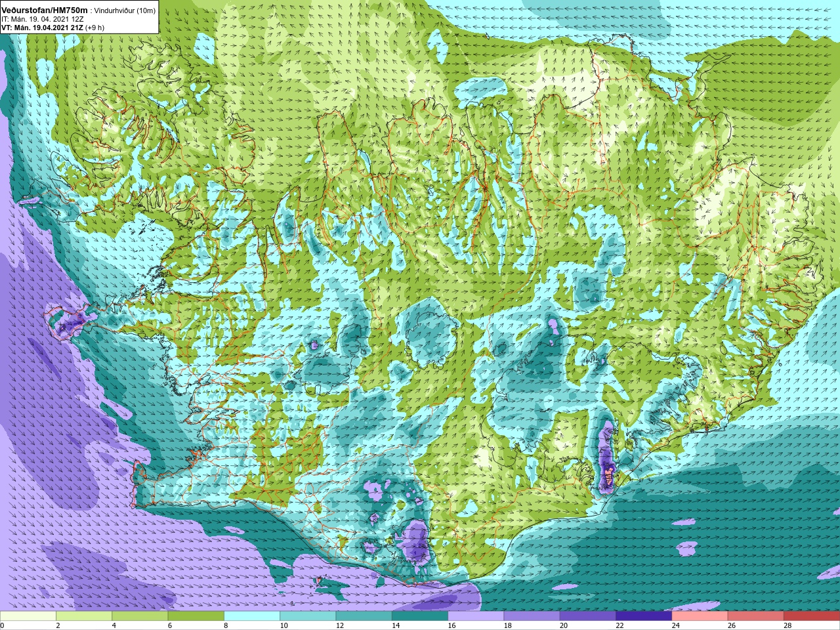The width and height of the screenshot is (840, 630).
Task: Click the "(+9 h)" forecast offset text
Action: (94, 28)
